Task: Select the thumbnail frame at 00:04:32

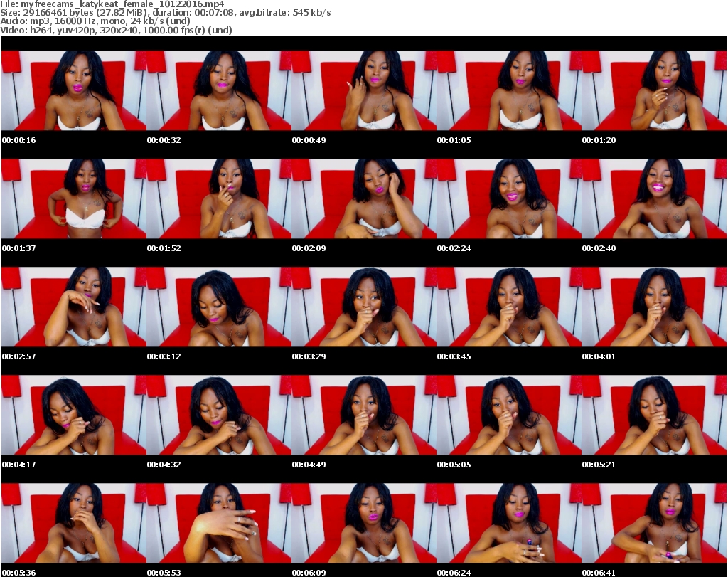Action: pyautogui.click(x=219, y=415)
